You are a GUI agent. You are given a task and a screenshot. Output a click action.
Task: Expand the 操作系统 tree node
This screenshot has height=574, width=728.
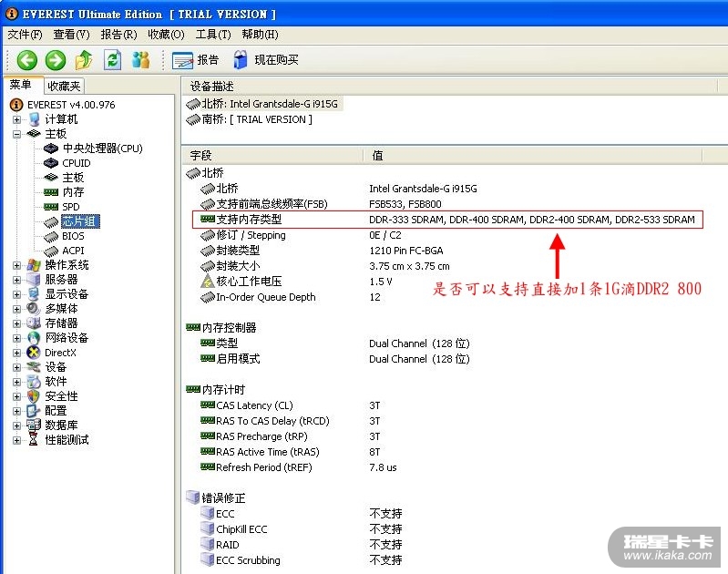point(16,266)
